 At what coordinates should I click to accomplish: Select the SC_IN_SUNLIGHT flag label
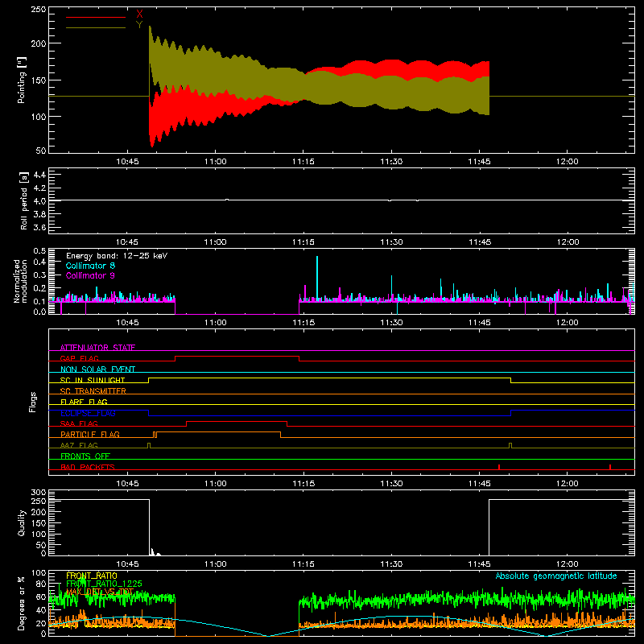pos(93,380)
